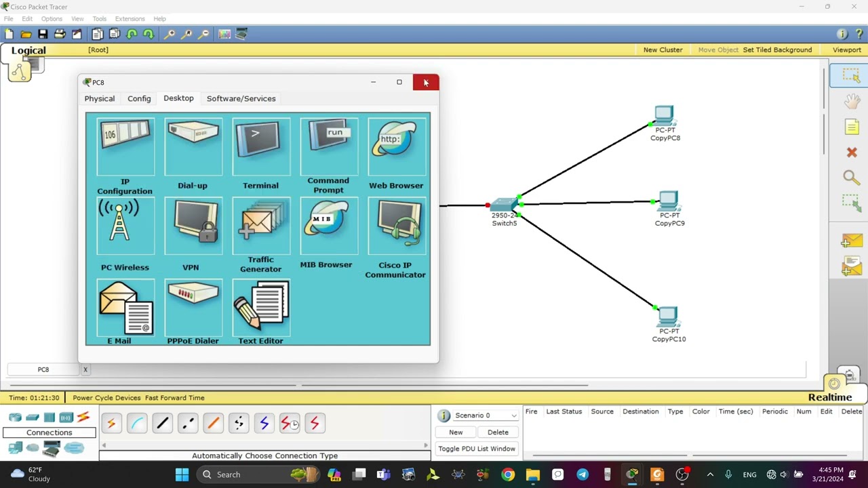
Task: Click the Zoom Out magnifier in the toolbar
Action: (x=203, y=34)
